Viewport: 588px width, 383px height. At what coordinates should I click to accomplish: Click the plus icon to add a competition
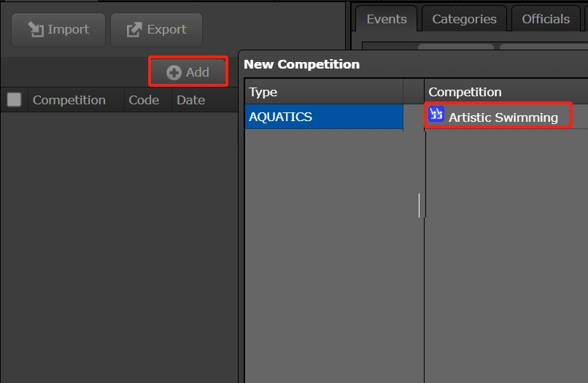click(174, 72)
